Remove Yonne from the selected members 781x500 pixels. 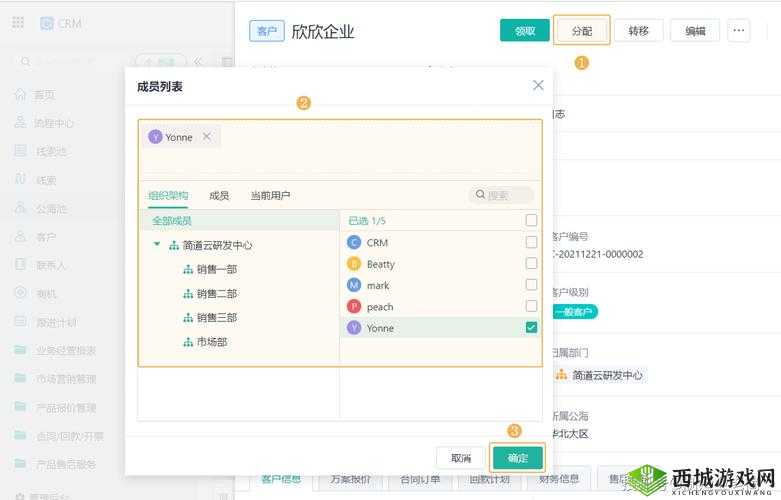pos(207,136)
